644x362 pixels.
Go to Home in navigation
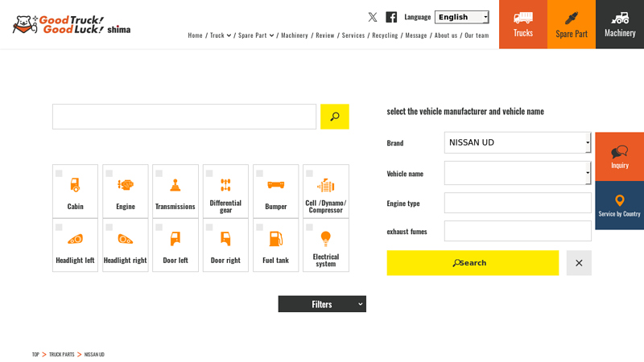[195, 35]
